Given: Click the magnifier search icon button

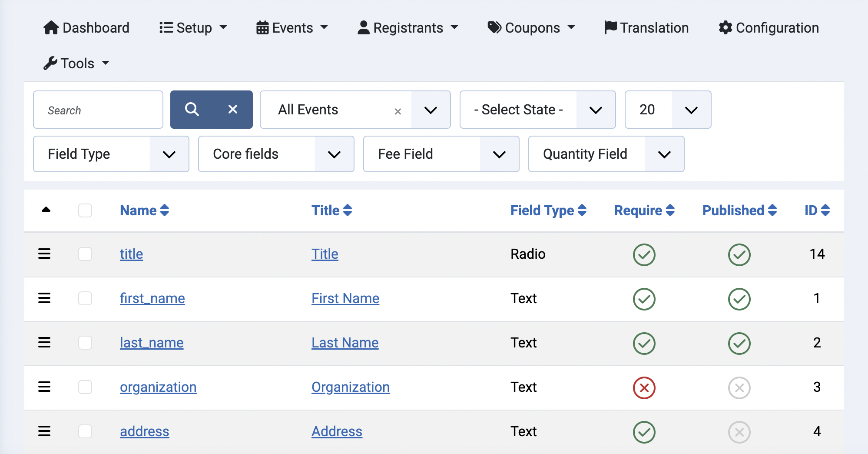Looking at the screenshot, I should (x=192, y=110).
